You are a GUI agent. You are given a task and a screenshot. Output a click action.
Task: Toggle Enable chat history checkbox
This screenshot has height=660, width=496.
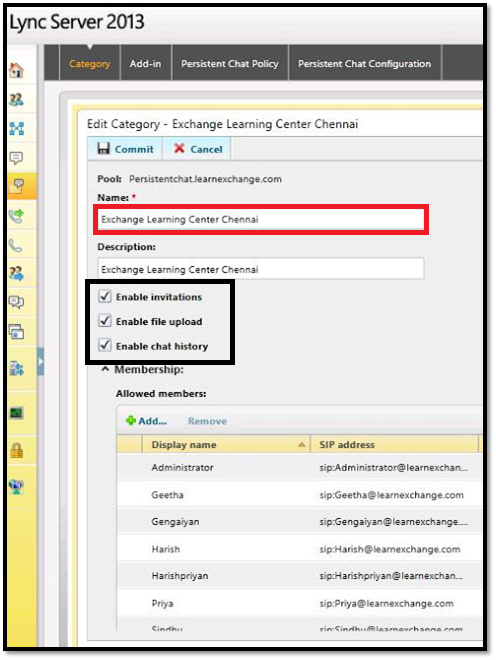[x=104, y=345]
